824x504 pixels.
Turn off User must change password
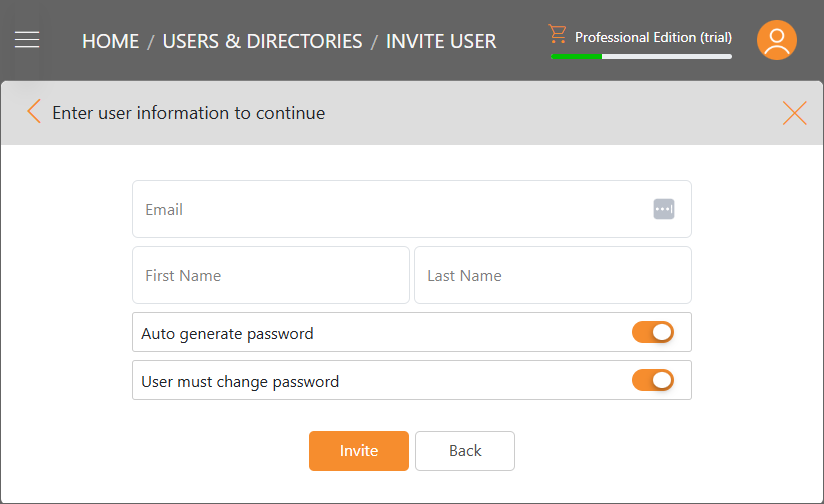tap(653, 380)
